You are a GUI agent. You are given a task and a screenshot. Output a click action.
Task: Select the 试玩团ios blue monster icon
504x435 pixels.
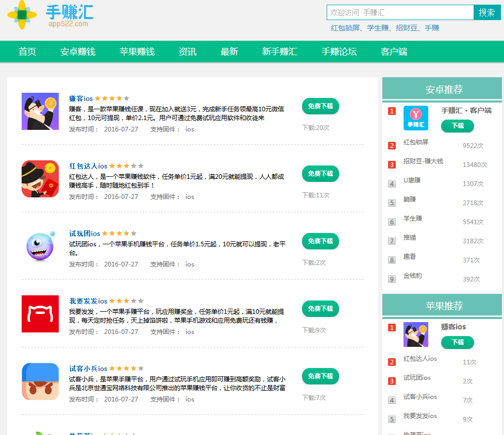(40, 246)
